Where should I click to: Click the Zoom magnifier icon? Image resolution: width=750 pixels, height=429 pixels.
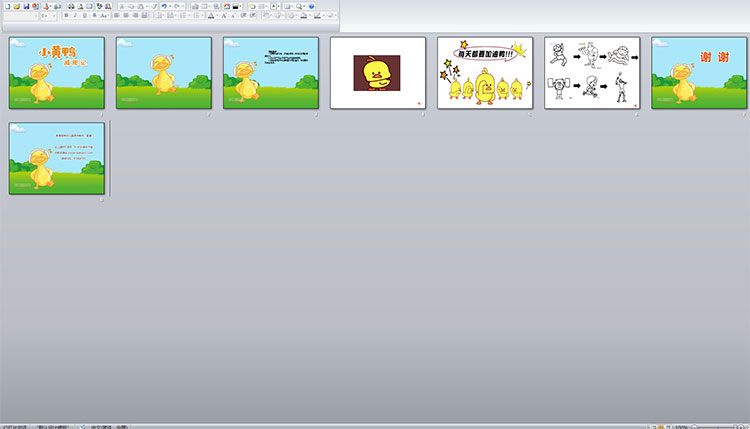tap(299, 6)
